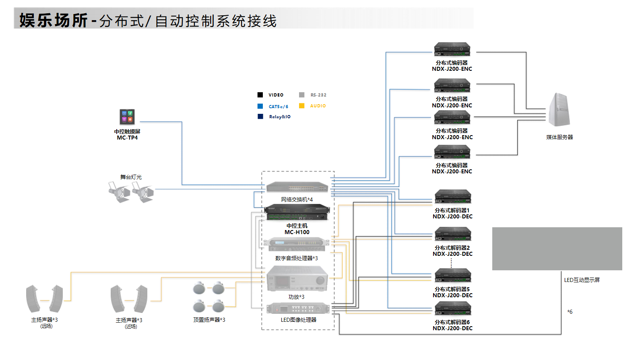Image resolution: width=644 pixels, height=362 pixels.
Task: Click the AUDIO legend label
Action: pyautogui.click(x=318, y=106)
